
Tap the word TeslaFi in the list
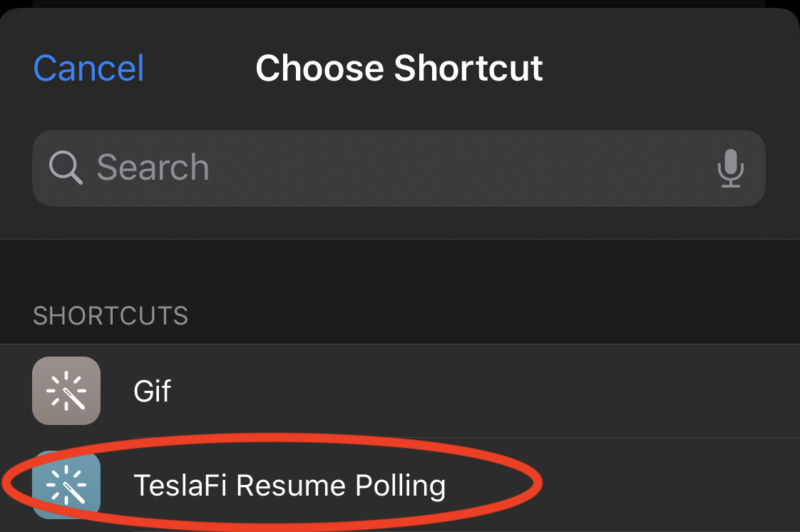tap(180, 484)
